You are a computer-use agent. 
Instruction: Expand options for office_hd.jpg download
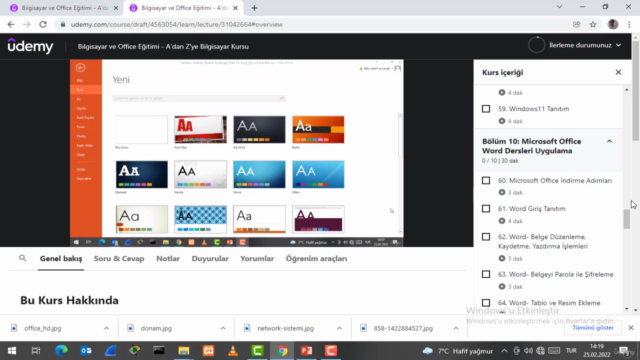(x=106, y=328)
